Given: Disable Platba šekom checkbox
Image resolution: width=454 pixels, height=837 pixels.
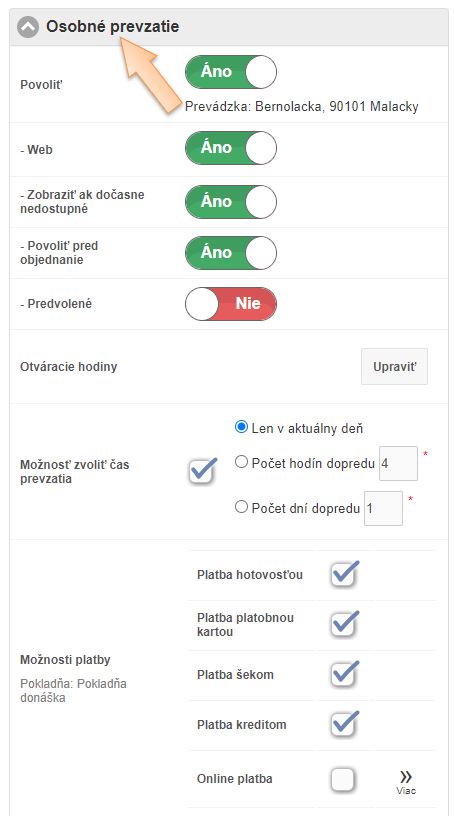Looking at the screenshot, I should click(344, 674).
